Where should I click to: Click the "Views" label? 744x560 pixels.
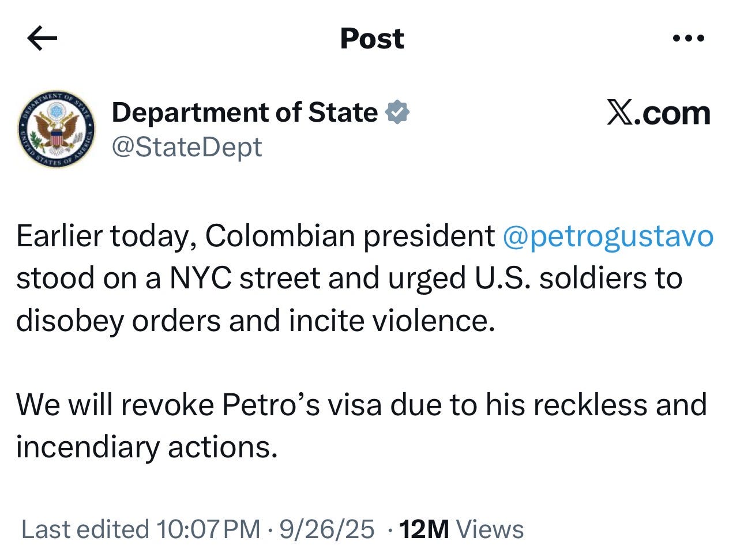490,529
